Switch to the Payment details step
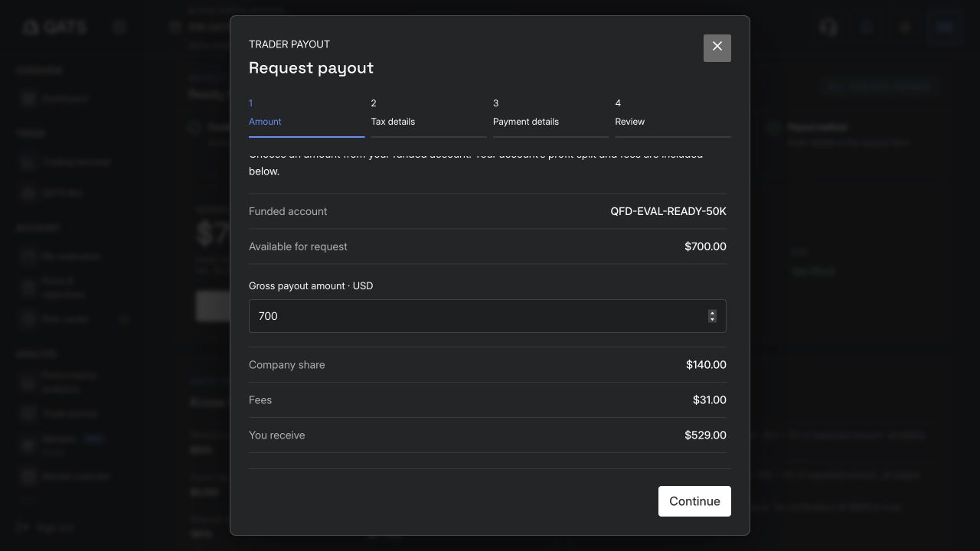This screenshot has height=551, width=980. coord(551,117)
